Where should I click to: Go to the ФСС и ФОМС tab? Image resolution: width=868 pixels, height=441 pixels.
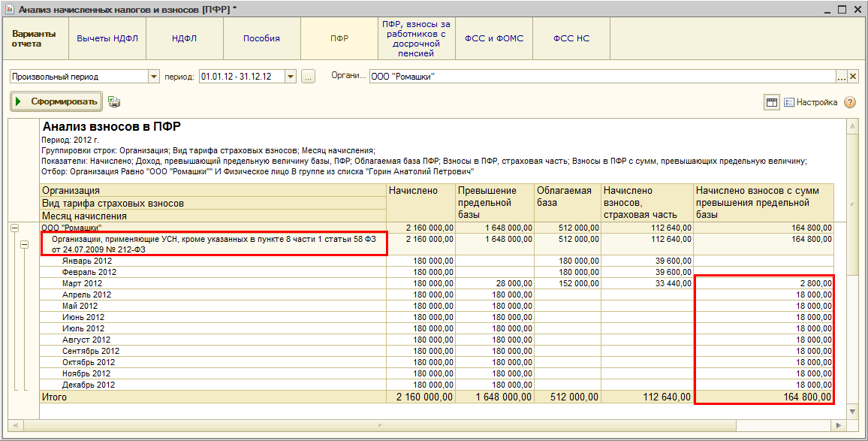(494, 38)
